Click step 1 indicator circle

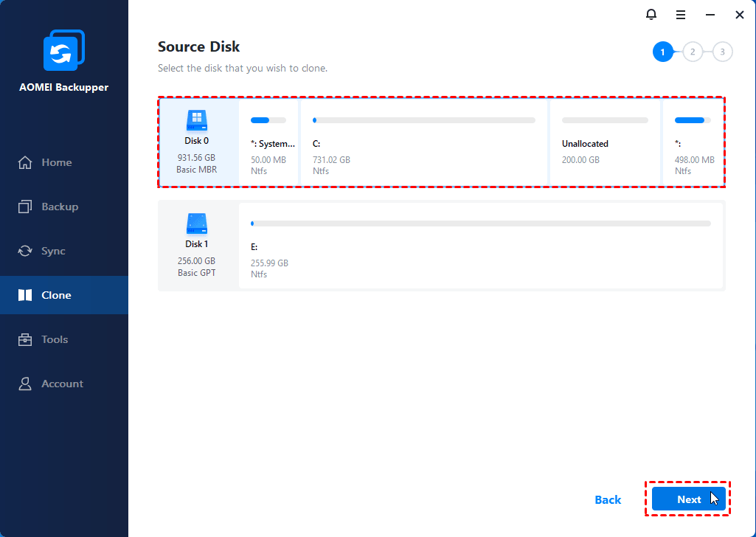click(x=662, y=52)
